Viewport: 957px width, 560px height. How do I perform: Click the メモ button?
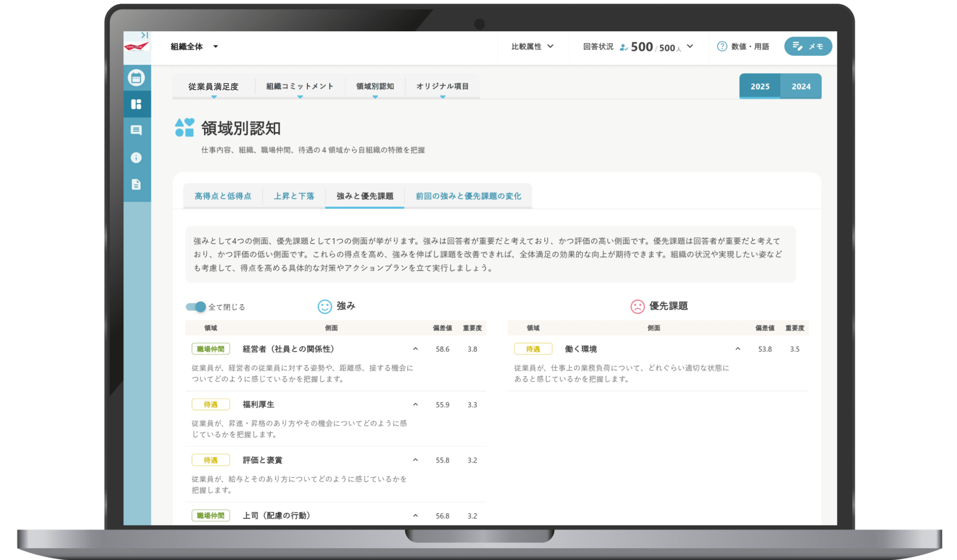pos(808,46)
